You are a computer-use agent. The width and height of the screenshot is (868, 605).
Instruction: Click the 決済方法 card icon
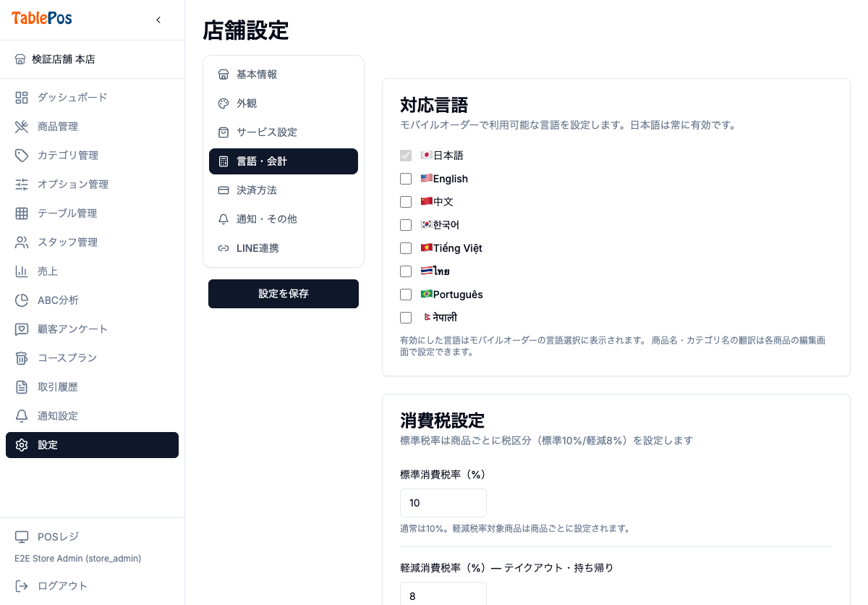[224, 190]
